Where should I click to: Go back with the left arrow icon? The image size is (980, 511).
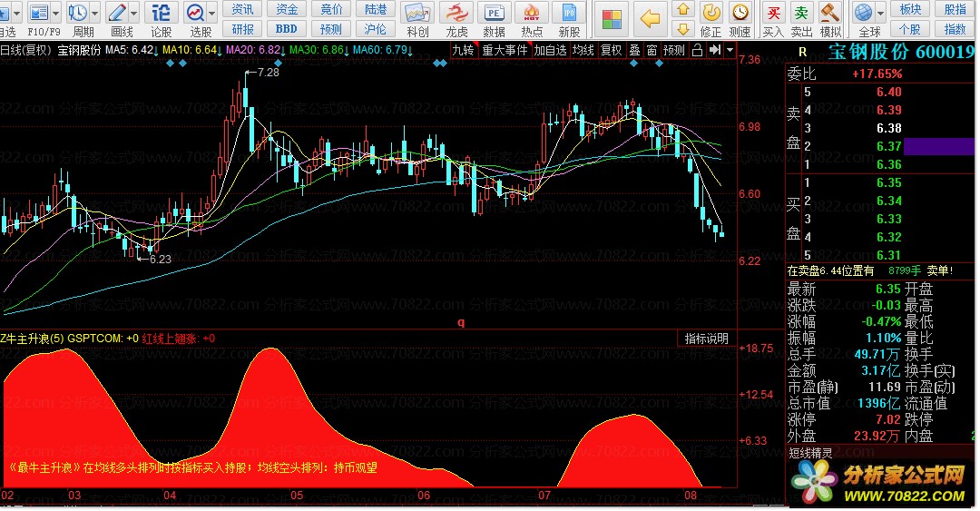650,19
